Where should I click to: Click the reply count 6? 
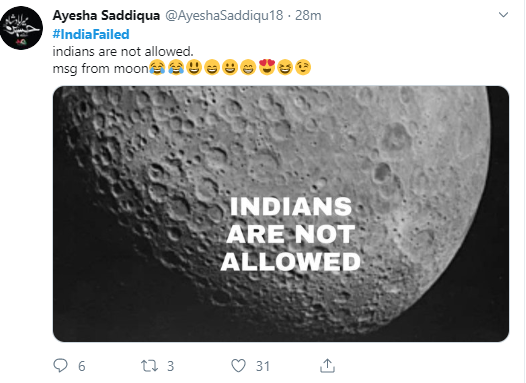coord(82,366)
